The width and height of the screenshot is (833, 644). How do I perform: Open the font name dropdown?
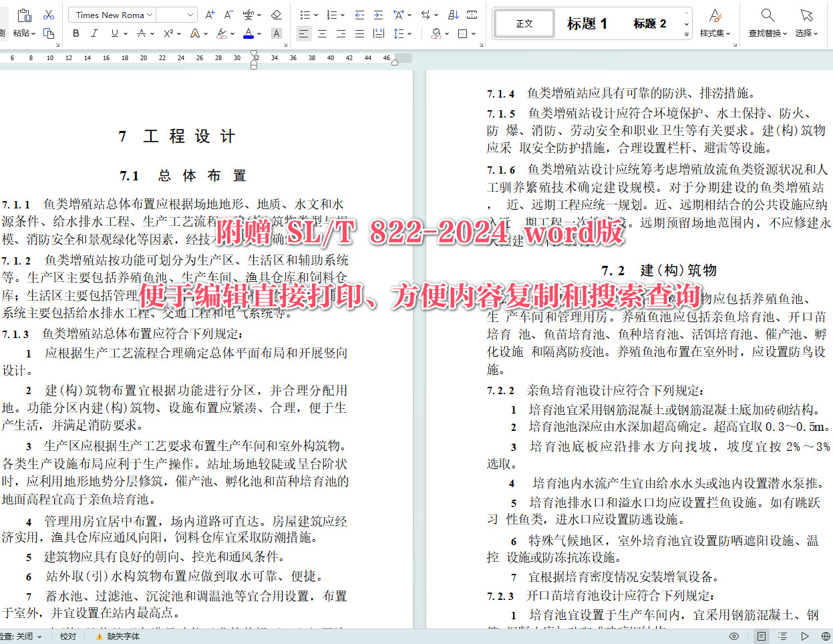pos(150,15)
